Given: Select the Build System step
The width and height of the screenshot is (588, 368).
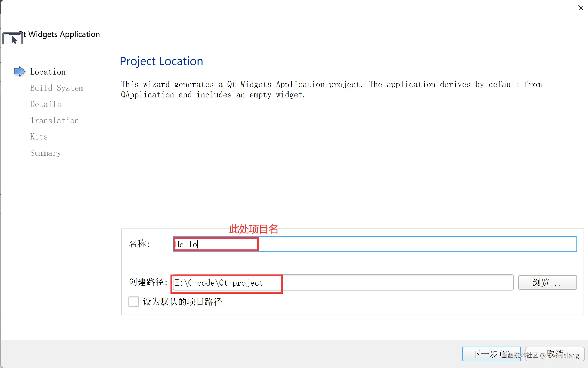Looking at the screenshot, I should click(x=57, y=88).
